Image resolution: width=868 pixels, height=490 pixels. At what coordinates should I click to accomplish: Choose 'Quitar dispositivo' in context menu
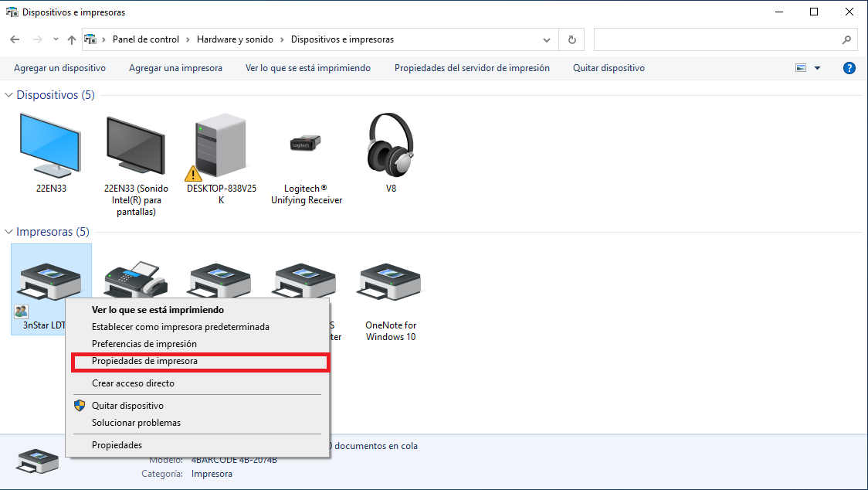pyautogui.click(x=198, y=406)
